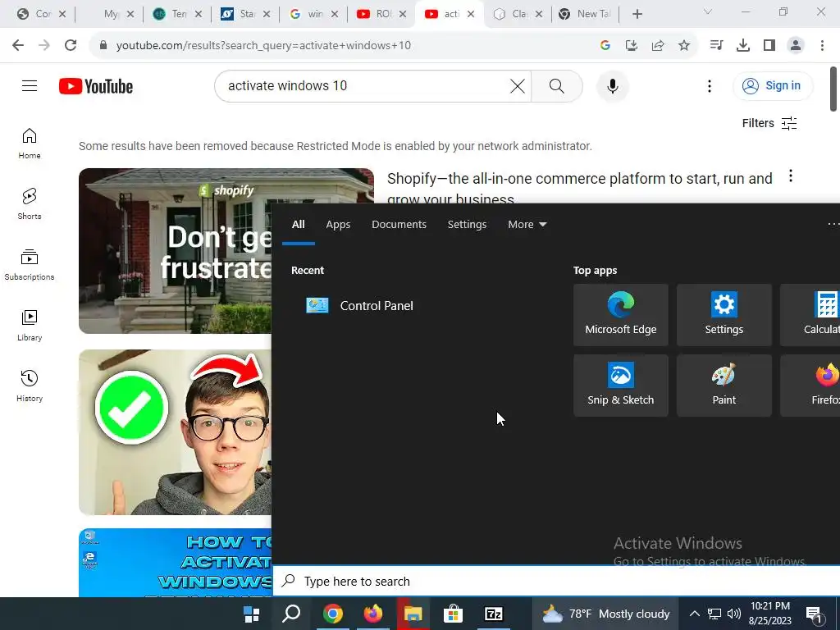The width and height of the screenshot is (840, 630).
Task: Click the install app icon in address bar
Action: click(x=632, y=46)
